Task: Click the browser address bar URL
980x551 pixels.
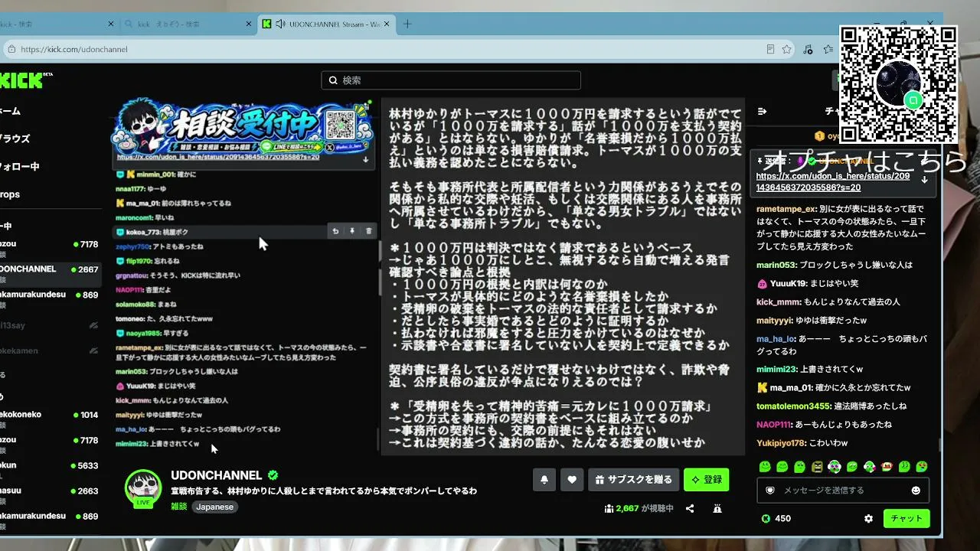Action: (x=74, y=49)
